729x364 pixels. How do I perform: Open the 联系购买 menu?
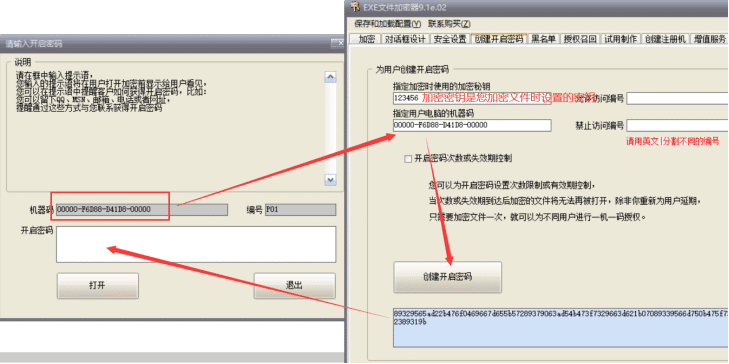[449, 24]
